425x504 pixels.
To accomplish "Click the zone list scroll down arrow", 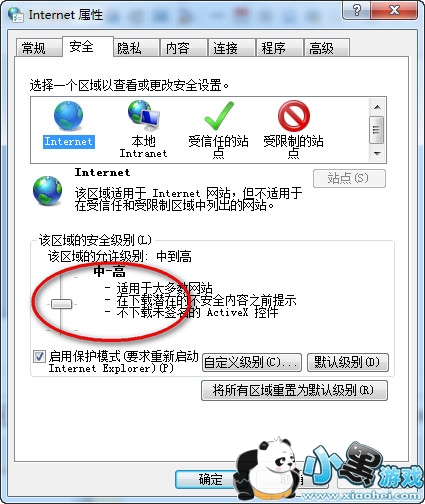I will [x=377, y=153].
